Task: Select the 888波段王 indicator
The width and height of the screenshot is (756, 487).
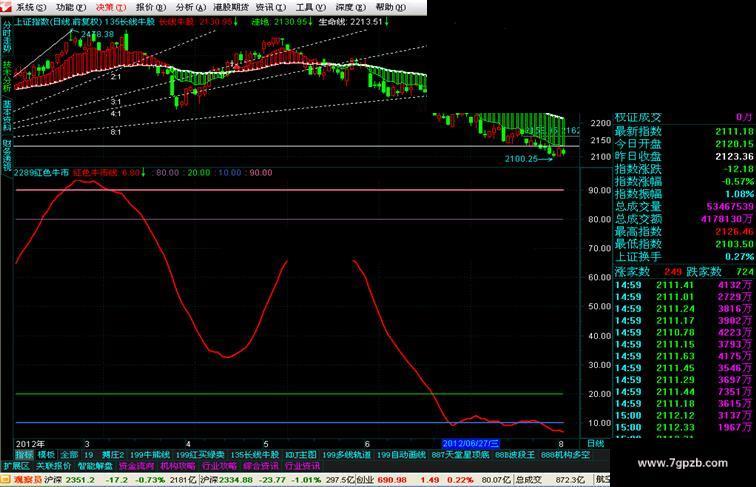Action: [515, 455]
